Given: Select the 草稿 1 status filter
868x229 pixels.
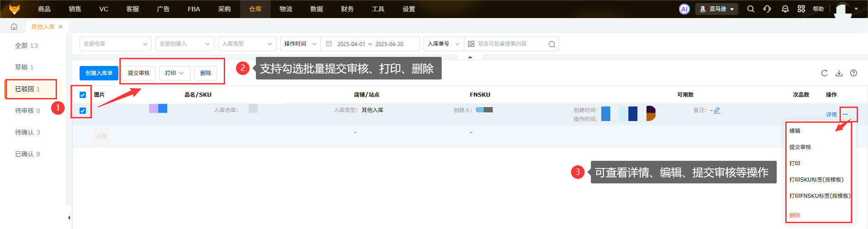Looking at the screenshot, I should [x=24, y=67].
